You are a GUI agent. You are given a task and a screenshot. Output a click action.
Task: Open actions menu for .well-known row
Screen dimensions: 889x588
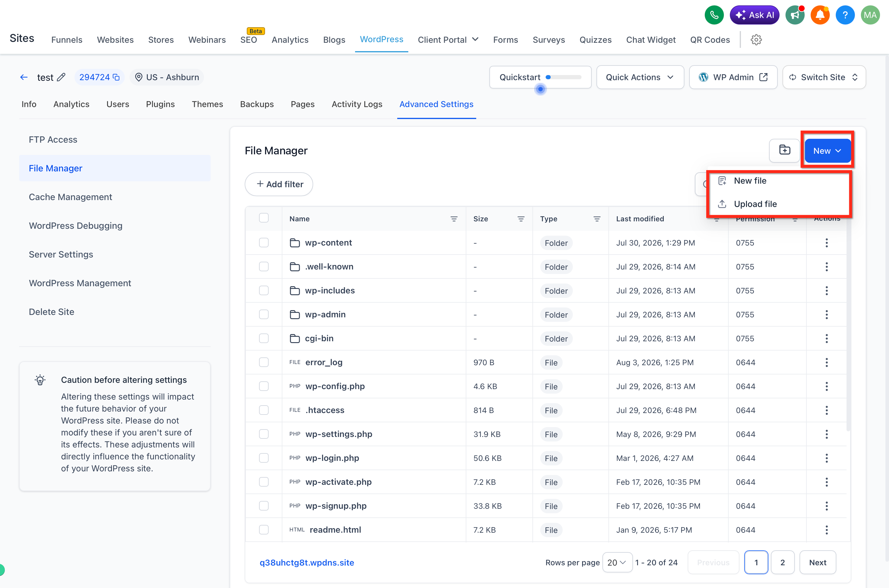point(826,266)
